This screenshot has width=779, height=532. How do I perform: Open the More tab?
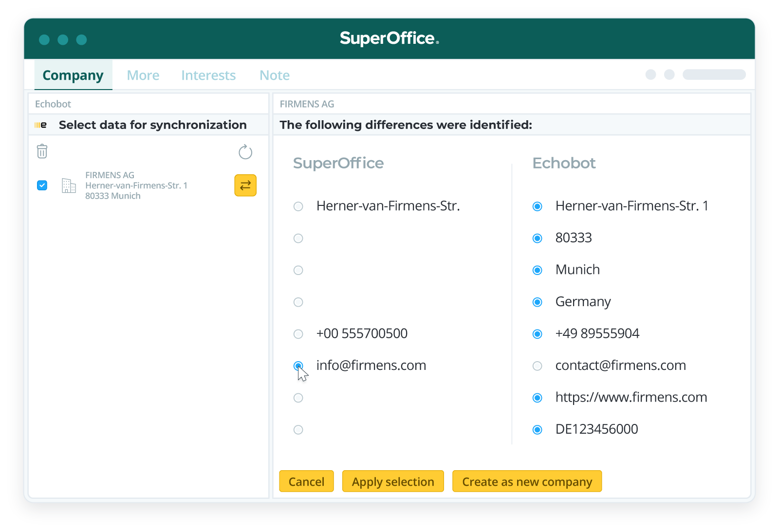pos(143,75)
